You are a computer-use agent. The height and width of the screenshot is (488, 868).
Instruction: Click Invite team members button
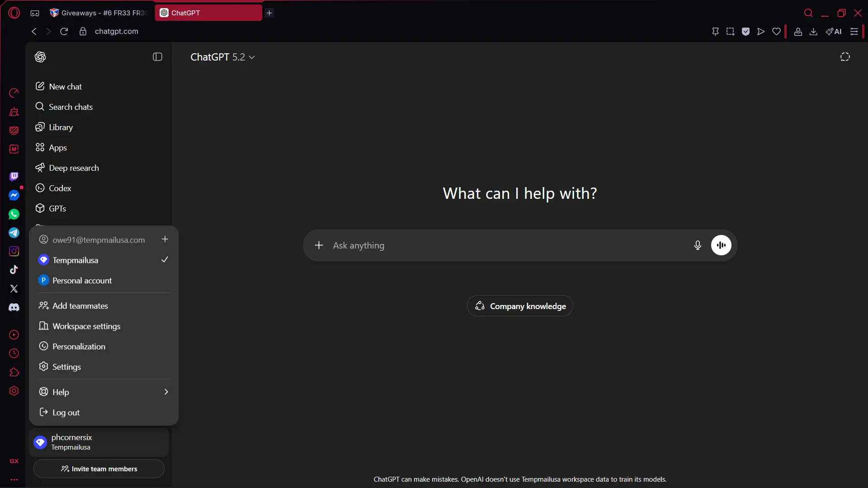point(99,469)
